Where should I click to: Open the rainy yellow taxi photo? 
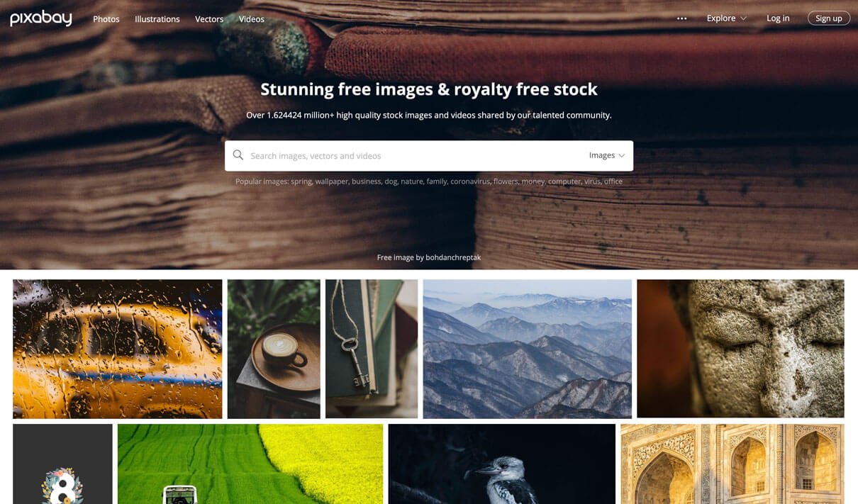click(x=118, y=349)
